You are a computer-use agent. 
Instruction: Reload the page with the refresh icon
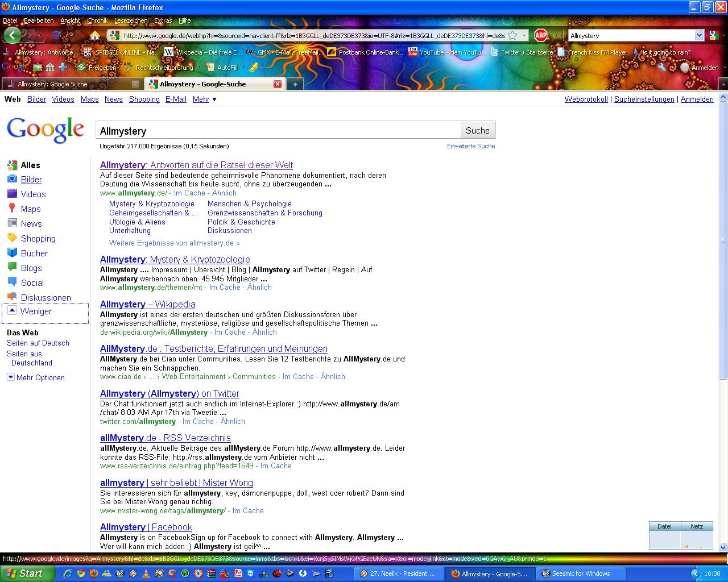[56, 35]
